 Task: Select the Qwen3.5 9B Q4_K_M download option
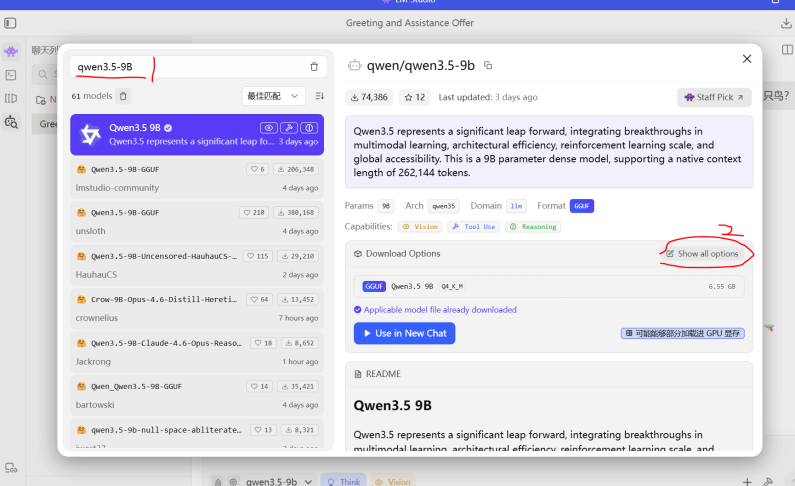point(549,286)
